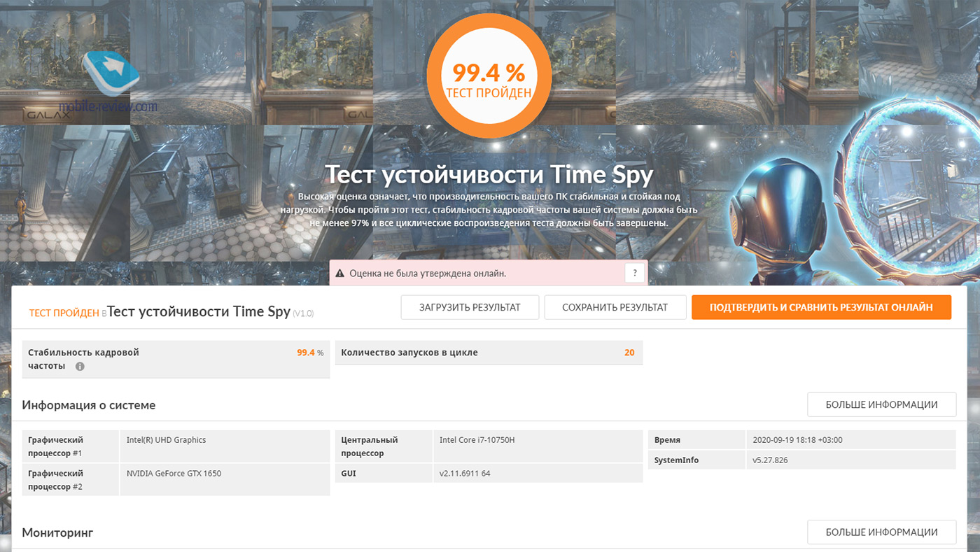Click the Мониторинг section heading
Image resolution: width=980 pixels, height=552 pixels.
pos(57,532)
